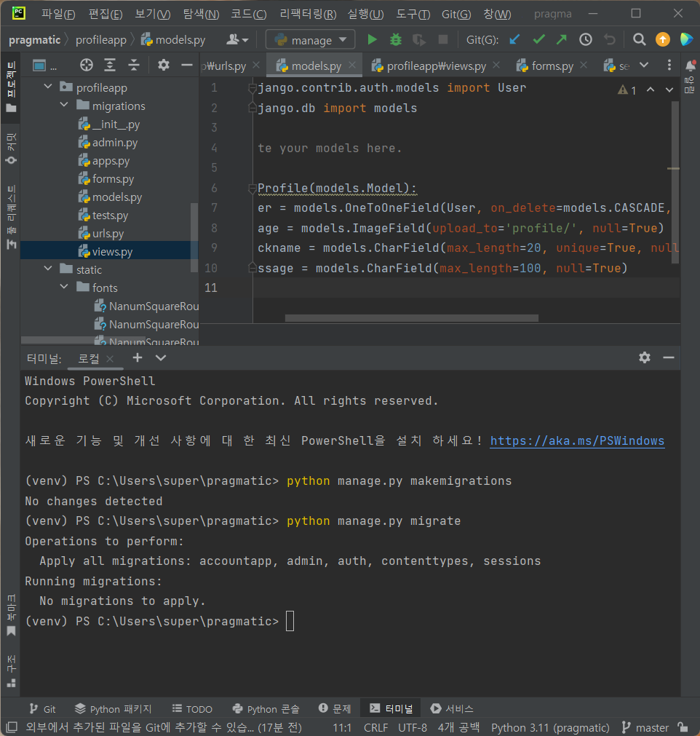Click the warning count indicator
Image resolution: width=700 pixels, height=736 pixels.
[x=627, y=90]
